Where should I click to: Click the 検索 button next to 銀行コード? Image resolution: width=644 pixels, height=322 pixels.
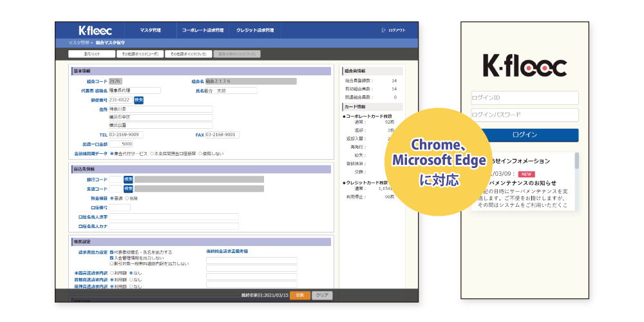[129, 180]
